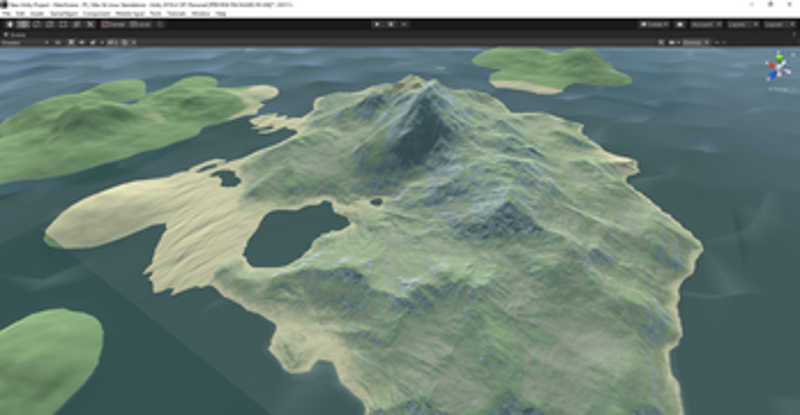Toggle scene audio
Viewport: 800px width, 415px height.
point(82,42)
